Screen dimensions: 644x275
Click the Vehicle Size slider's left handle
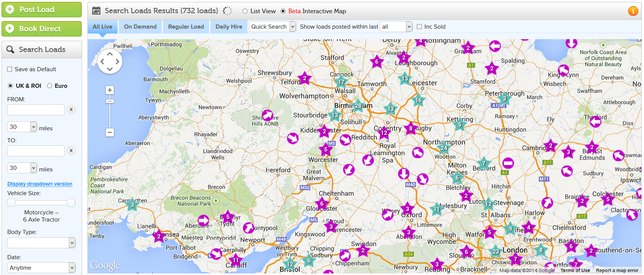tap(12, 203)
